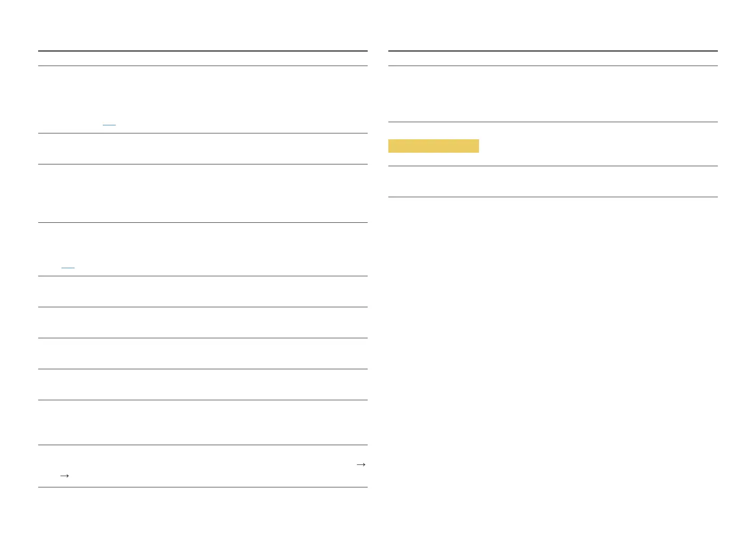Screen dimensions: 756x535
Task: Open the upper blue underlined link
Action: pos(109,124)
